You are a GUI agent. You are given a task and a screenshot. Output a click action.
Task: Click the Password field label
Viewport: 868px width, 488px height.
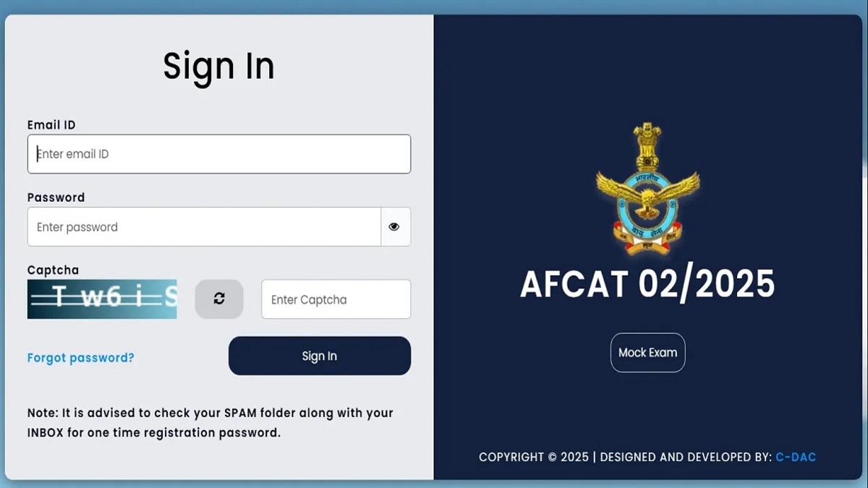tap(56, 197)
